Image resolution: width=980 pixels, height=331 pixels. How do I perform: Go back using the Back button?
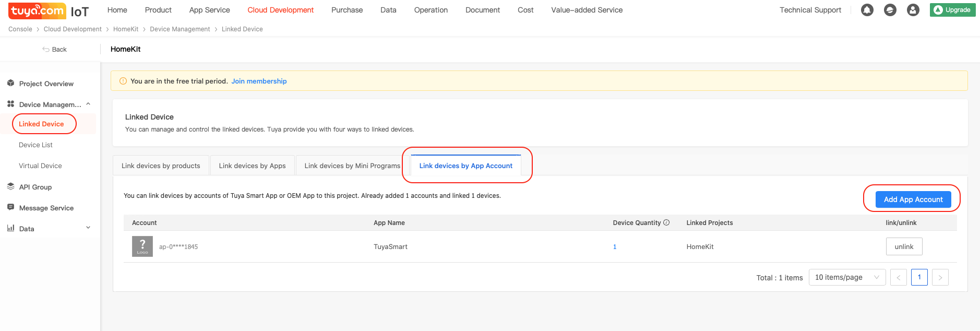tap(54, 49)
